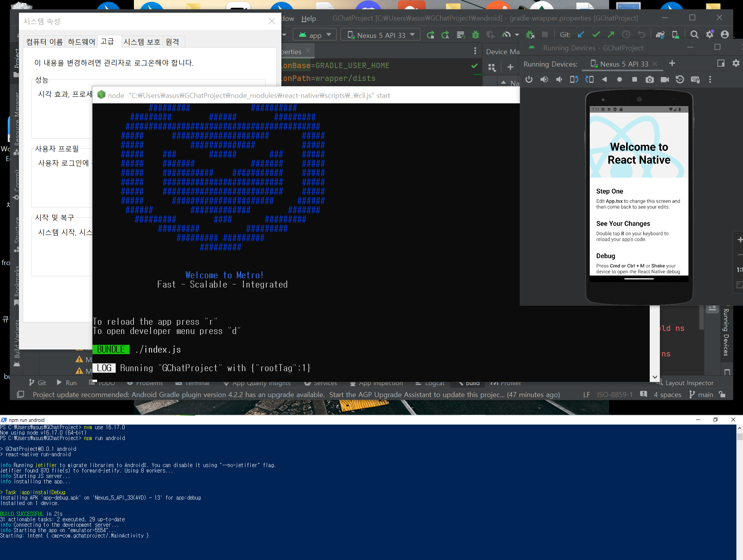
Task: Rotate the emulator right
Action: (x=589, y=79)
